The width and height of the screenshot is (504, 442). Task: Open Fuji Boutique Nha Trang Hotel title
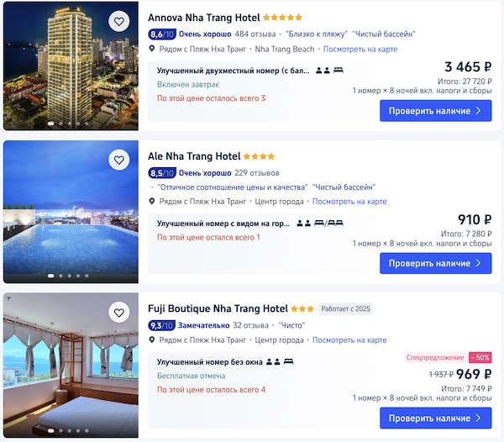click(x=218, y=308)
